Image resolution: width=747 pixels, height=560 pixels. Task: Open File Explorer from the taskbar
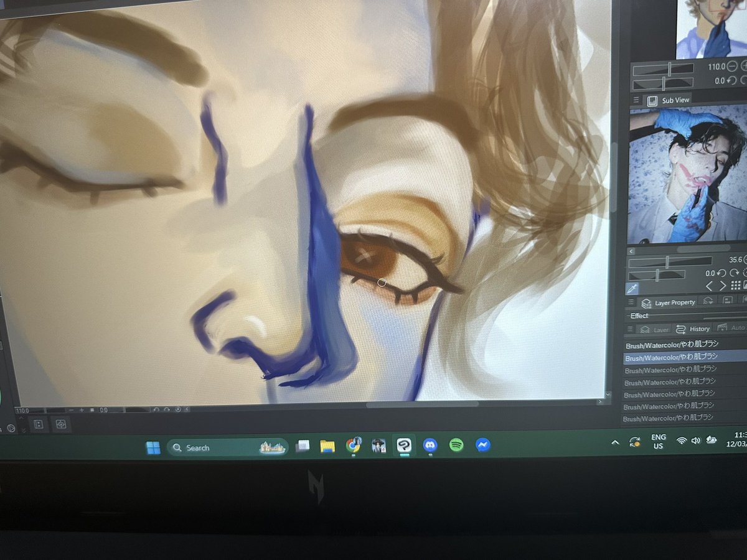tap(327, 446)
